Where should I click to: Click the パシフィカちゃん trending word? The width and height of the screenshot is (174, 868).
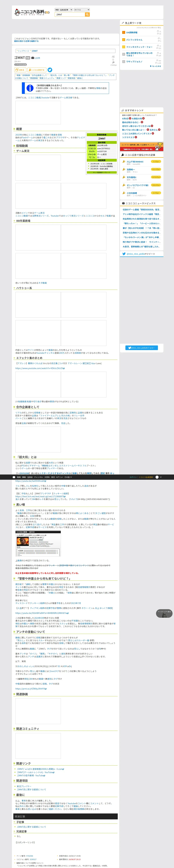tap(134, 40)
